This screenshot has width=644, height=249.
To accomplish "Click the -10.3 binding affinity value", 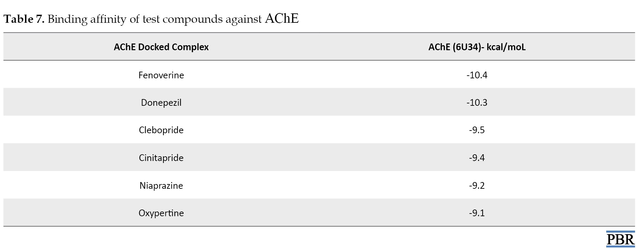I will (477, 102).
